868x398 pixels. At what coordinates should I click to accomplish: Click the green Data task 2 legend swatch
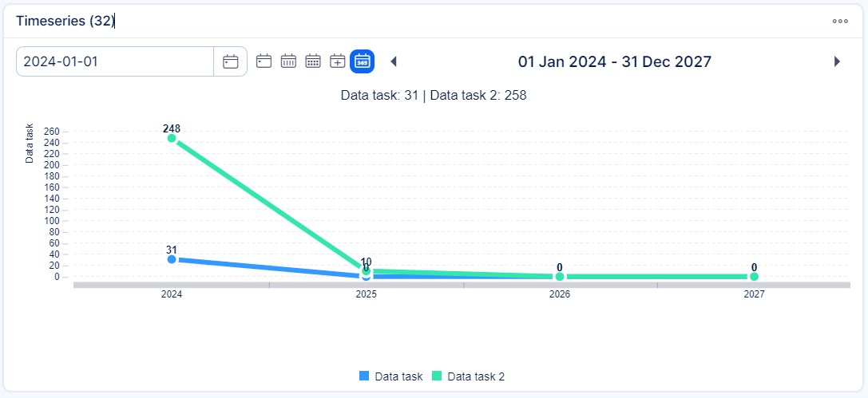437,376
